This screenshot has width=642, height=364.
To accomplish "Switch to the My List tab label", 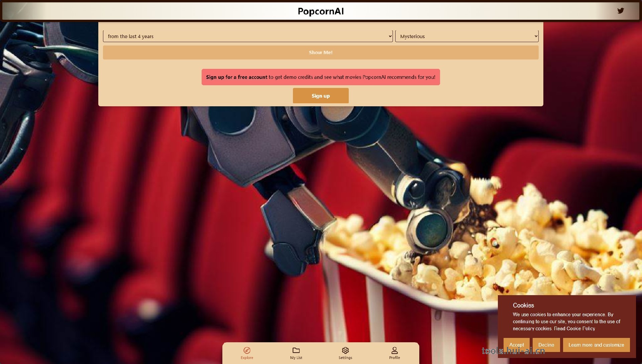I will (x=296, y=358).
